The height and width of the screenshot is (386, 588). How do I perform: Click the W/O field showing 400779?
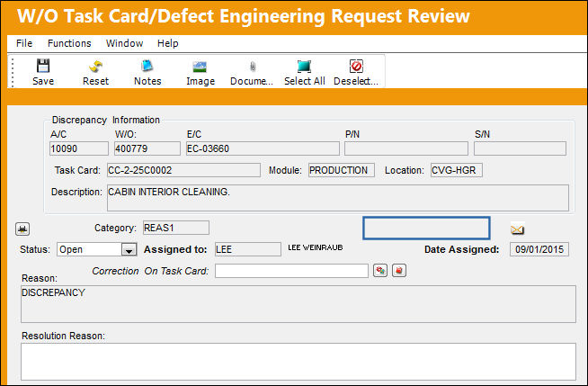click(x=147, y=148)
